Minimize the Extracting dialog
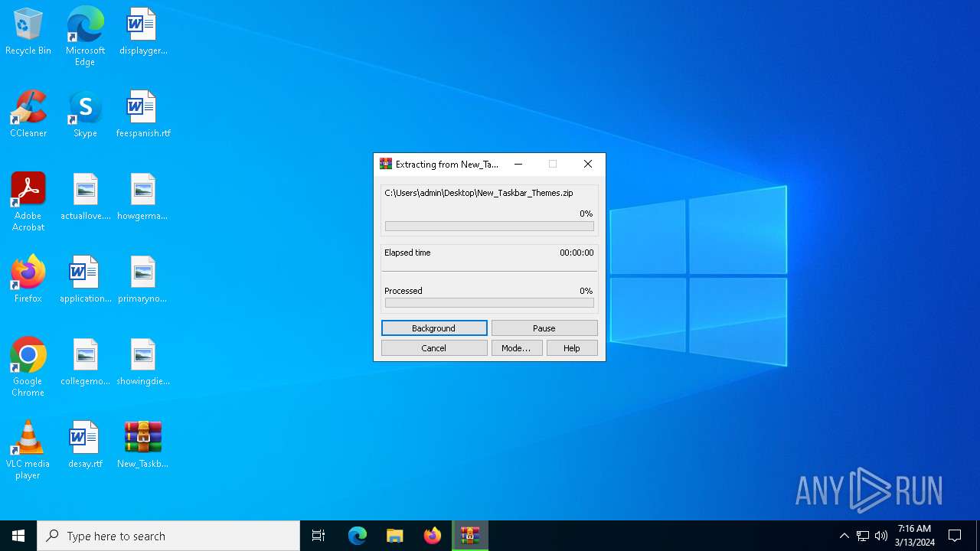The height and width of the screenshot is (551, 980). click(518, 164)
